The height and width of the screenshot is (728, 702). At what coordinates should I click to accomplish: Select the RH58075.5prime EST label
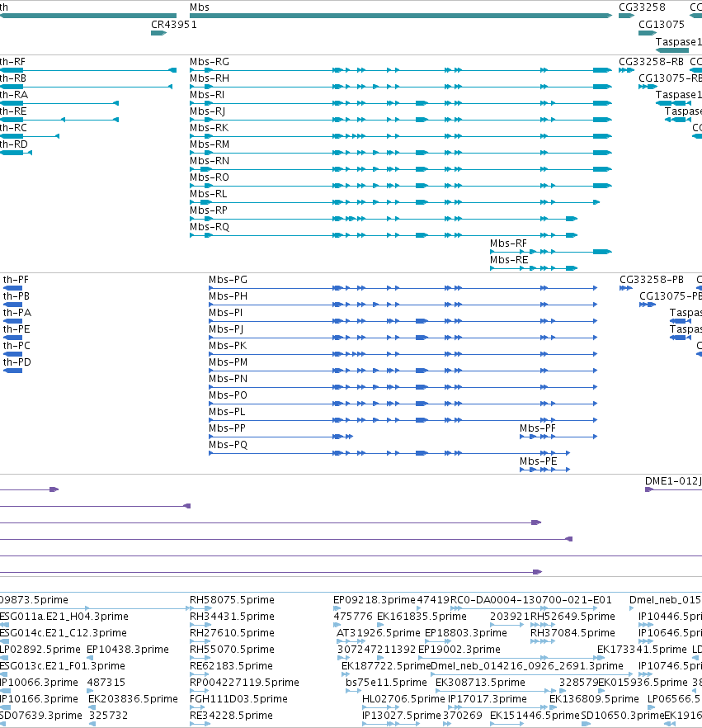pos(232,600)
